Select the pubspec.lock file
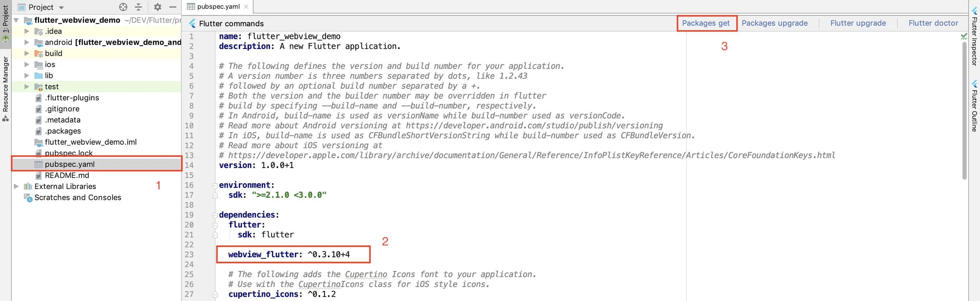Screen dimensions: 980x301 (69, 153)
